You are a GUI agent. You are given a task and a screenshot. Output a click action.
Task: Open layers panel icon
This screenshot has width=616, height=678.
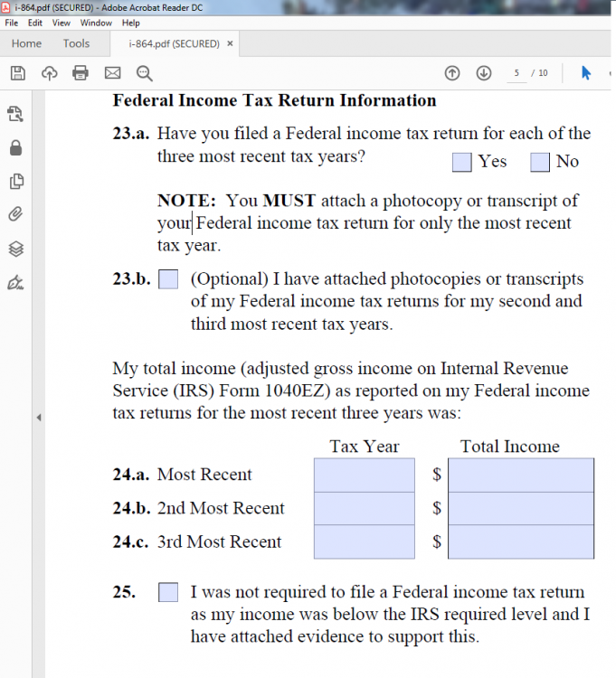(x=16, y=249)
